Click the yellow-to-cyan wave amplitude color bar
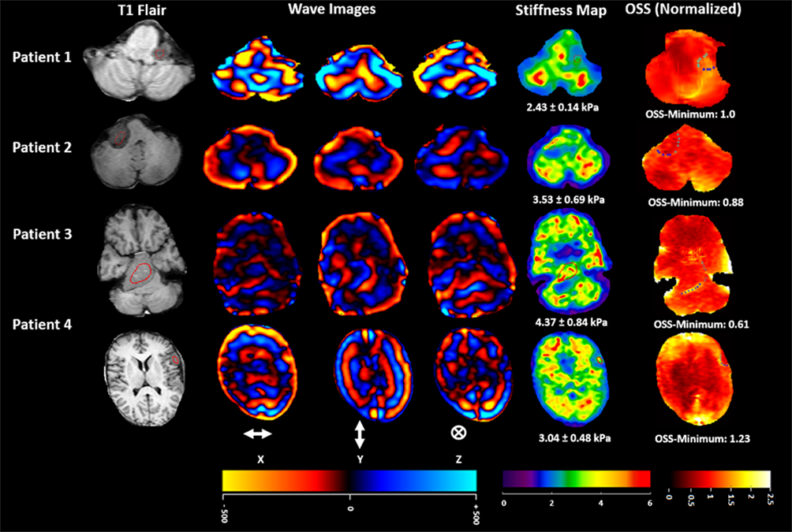Image resolution: width=792 pixels, height=532 pixels. pos(349,480)
